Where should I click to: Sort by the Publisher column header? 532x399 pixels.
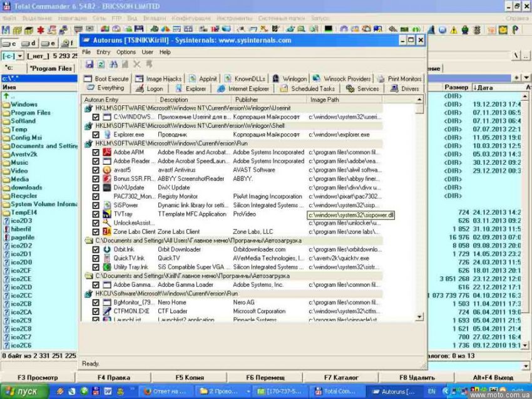click(269, 100)
